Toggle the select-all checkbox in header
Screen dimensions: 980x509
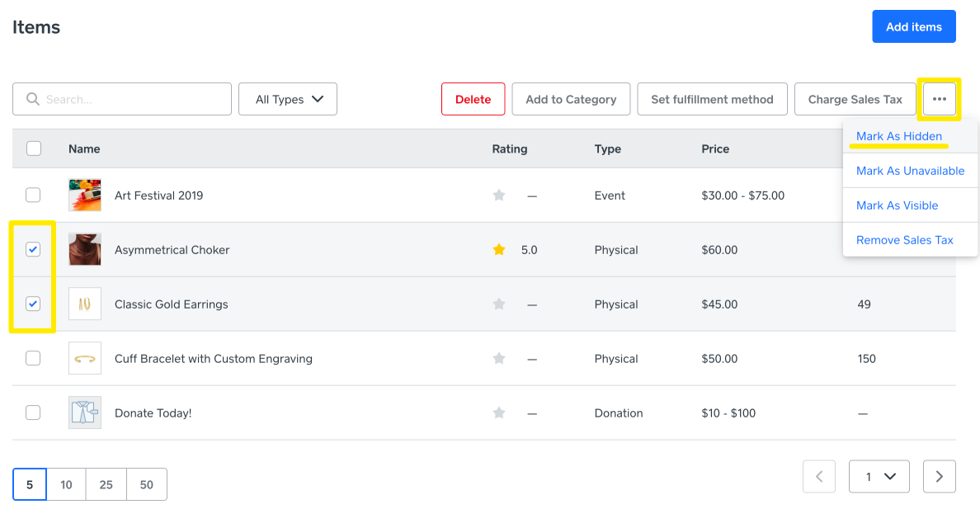pos(34,148)
